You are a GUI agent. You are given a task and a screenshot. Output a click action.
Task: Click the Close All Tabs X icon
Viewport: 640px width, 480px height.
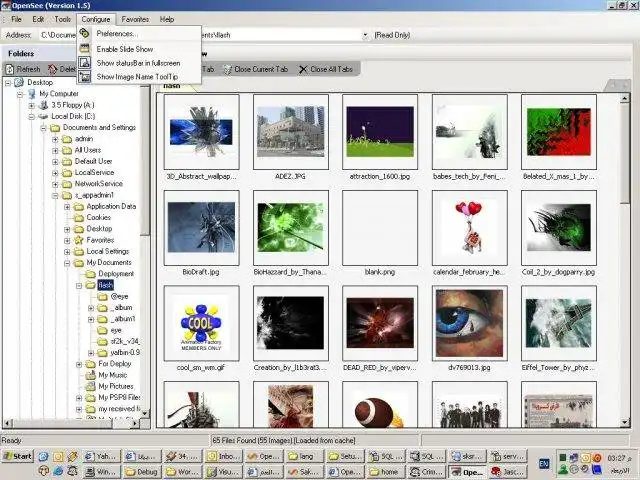[303, 69]
